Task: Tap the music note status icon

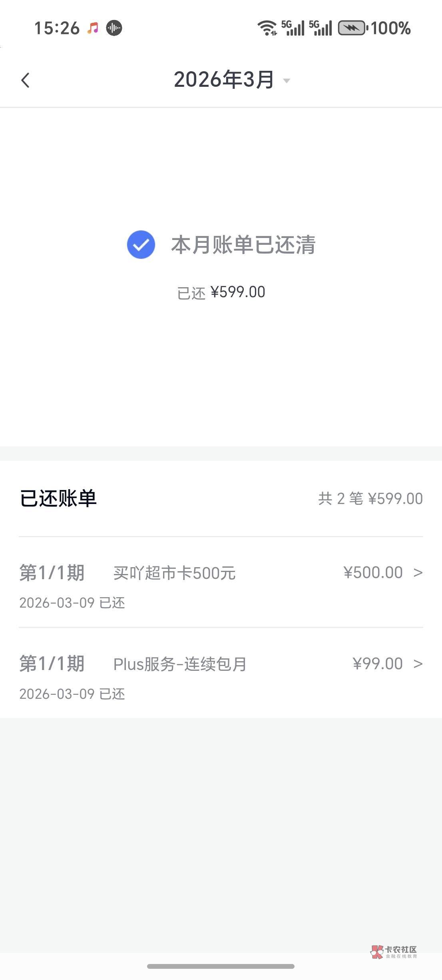Action: 93,28
